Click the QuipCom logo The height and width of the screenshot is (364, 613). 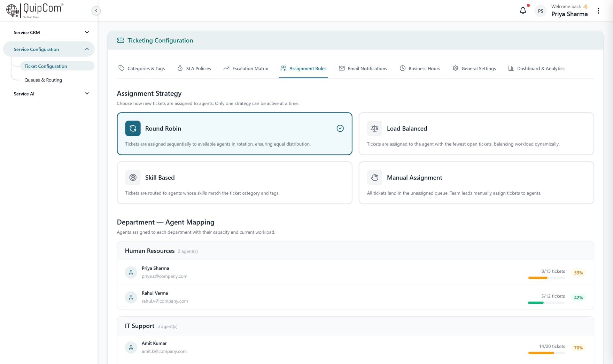[x=35, y=10]
